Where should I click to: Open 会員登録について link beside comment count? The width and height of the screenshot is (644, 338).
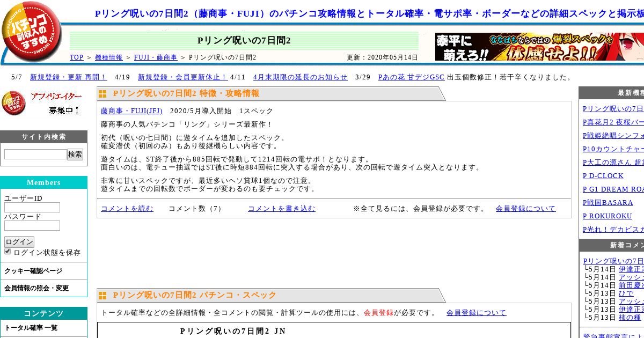[526, 209]
